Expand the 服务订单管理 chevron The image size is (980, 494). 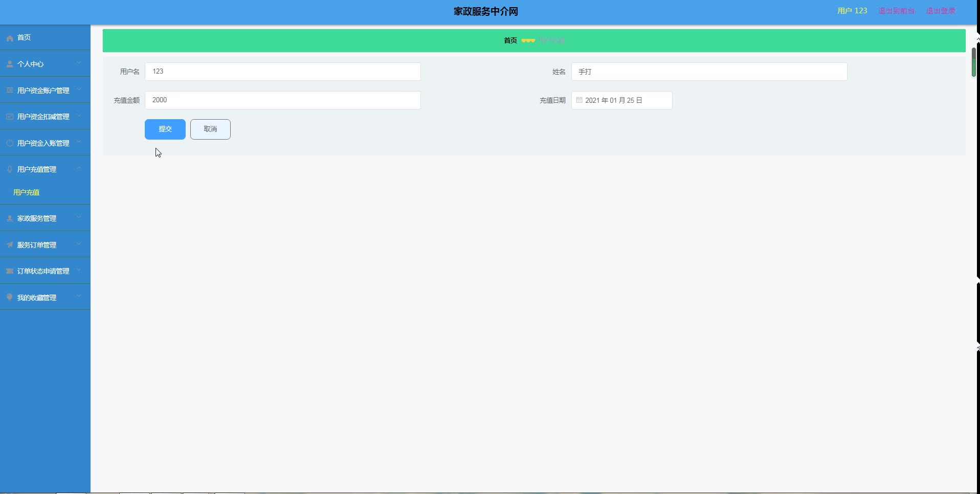coord(79,243)
